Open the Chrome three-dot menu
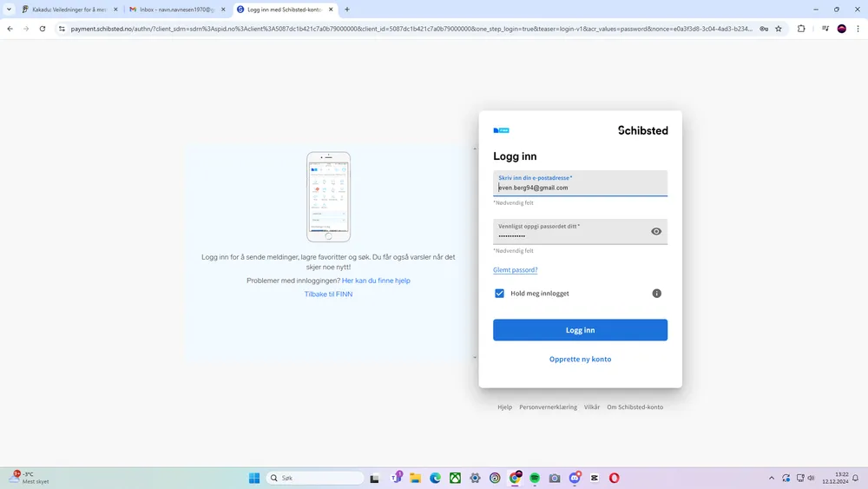Viewport: 868px width, 489px height. [858, 29]
